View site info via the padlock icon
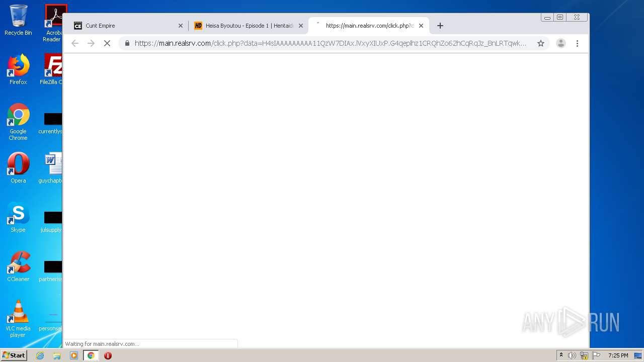The height and width of the screenshot is (362, 644). pyautogui.click(x=127, y=43)
